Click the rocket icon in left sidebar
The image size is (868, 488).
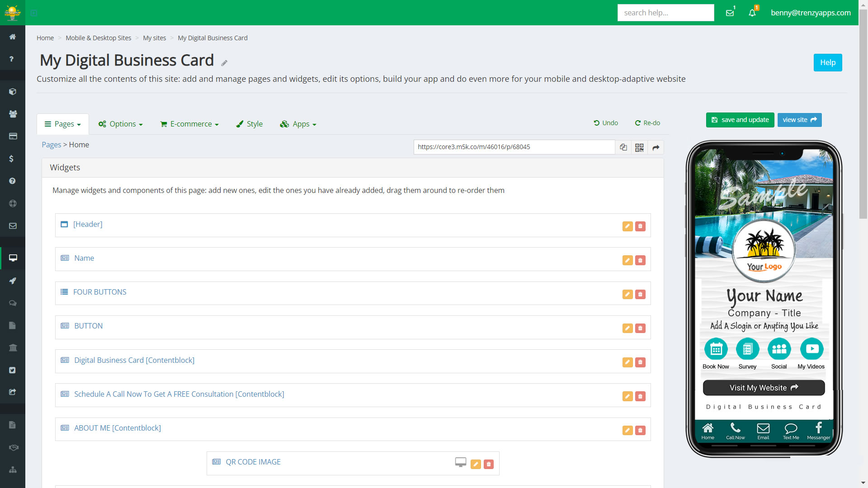(x=13, y=281)
